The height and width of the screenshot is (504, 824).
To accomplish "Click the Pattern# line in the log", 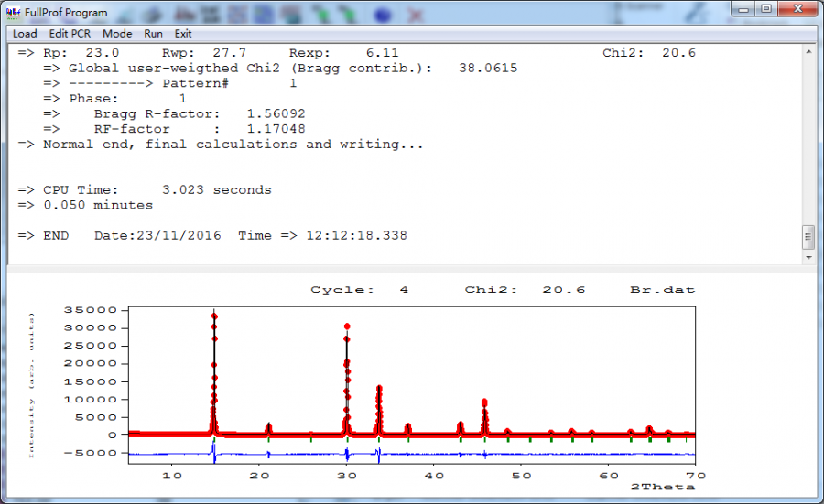I will (169, 83).
